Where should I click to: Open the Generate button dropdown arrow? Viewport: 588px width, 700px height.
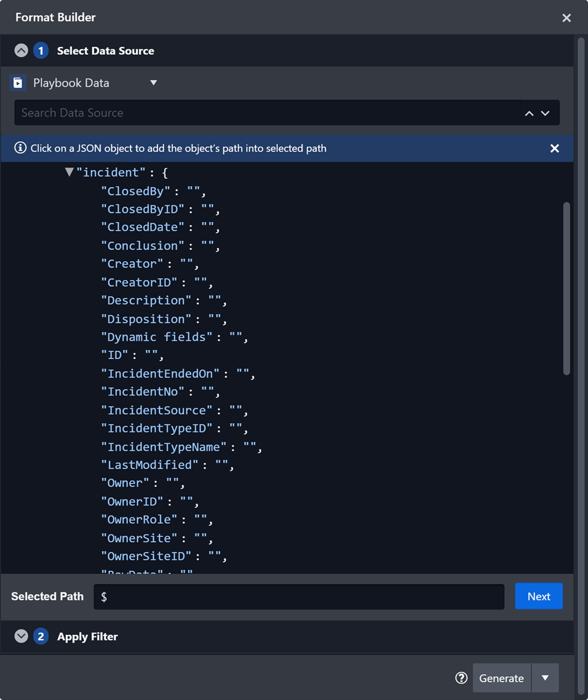click(x=545, y=678)
